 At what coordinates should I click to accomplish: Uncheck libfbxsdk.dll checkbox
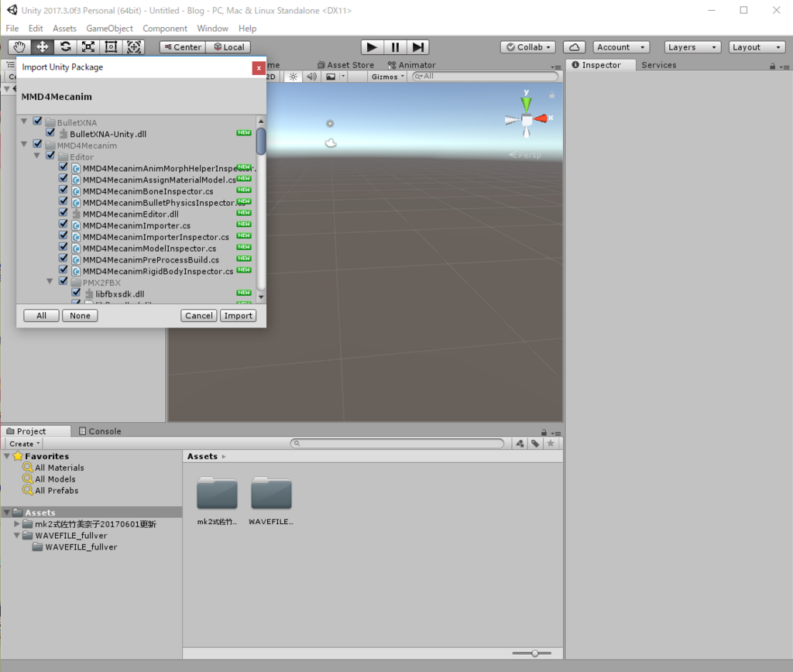(76, 293)
